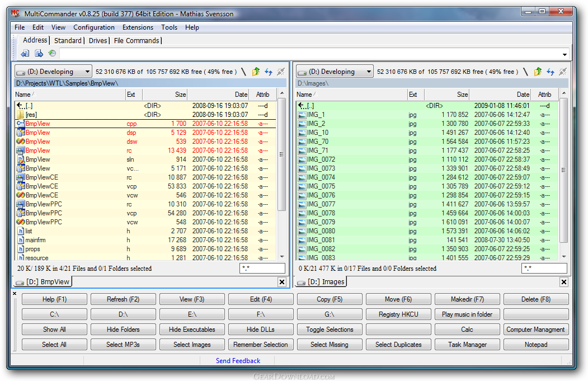Sort left panel by Ext column header
This screenshot has width=588, height=381.
134,95
